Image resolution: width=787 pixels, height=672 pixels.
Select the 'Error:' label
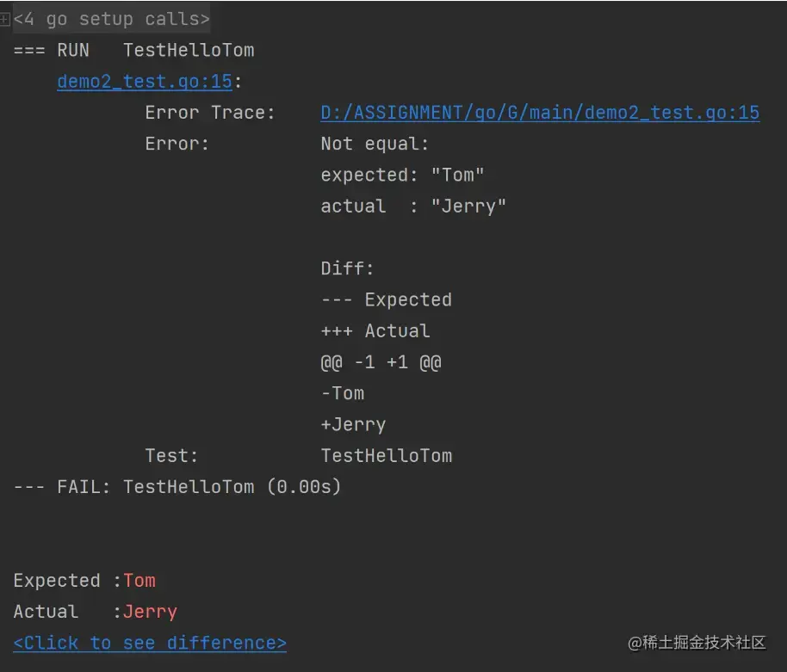pos(177,144)
